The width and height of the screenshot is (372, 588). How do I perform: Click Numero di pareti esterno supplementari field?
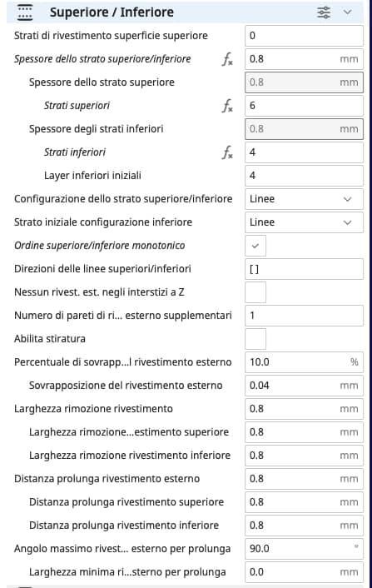[x=304, y=316]
